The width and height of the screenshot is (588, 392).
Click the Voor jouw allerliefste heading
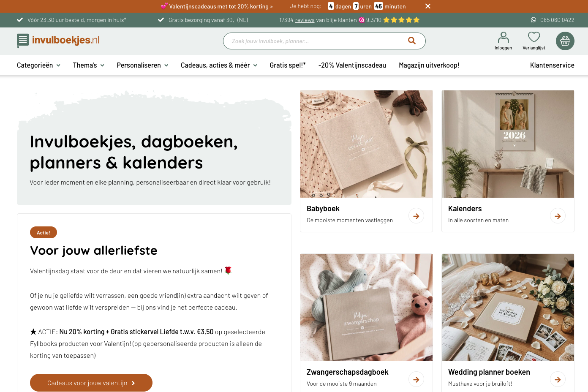click(x=94, y=250)
